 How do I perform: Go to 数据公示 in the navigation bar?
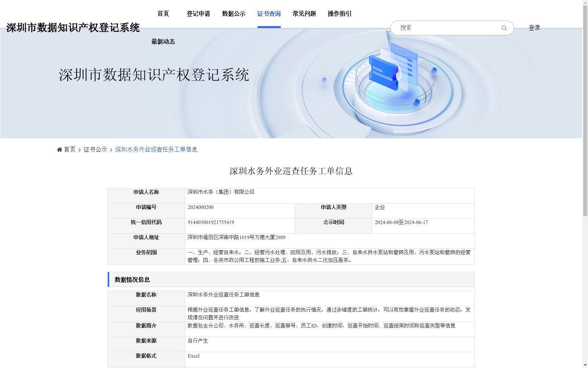(x=234, y=14)
